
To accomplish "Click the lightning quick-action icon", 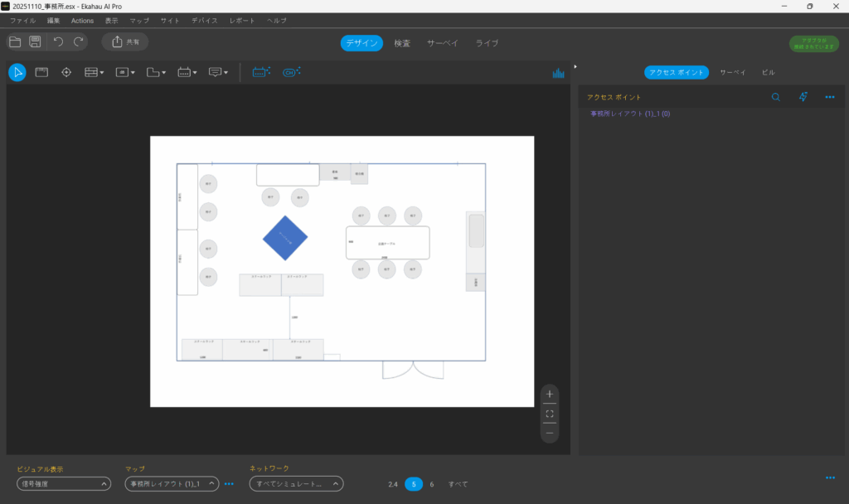I will (803, 97).
